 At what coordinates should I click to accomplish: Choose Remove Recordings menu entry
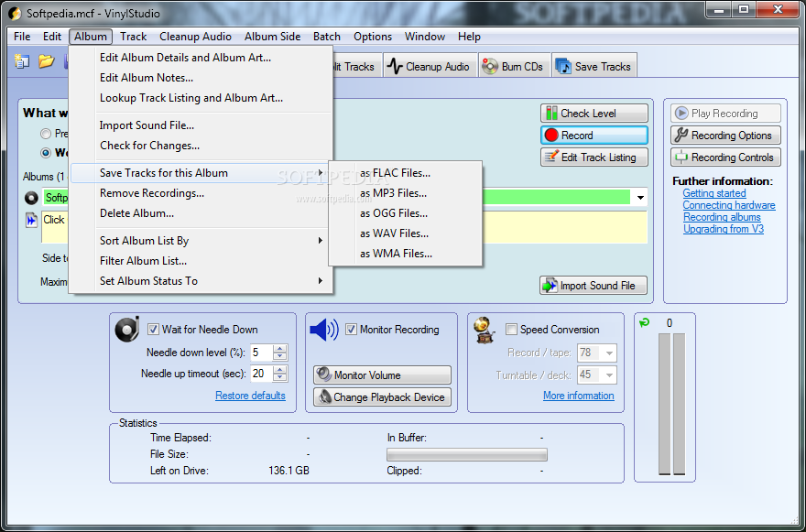201,193
